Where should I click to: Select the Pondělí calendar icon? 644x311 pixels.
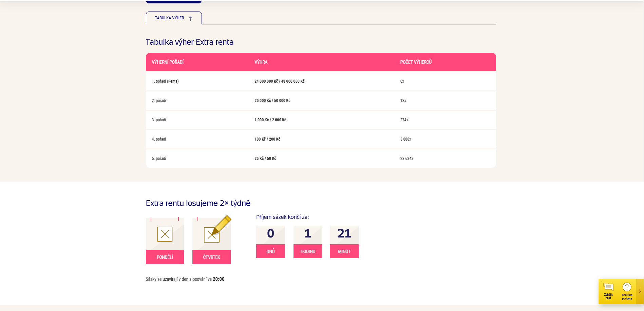point(165,234)
